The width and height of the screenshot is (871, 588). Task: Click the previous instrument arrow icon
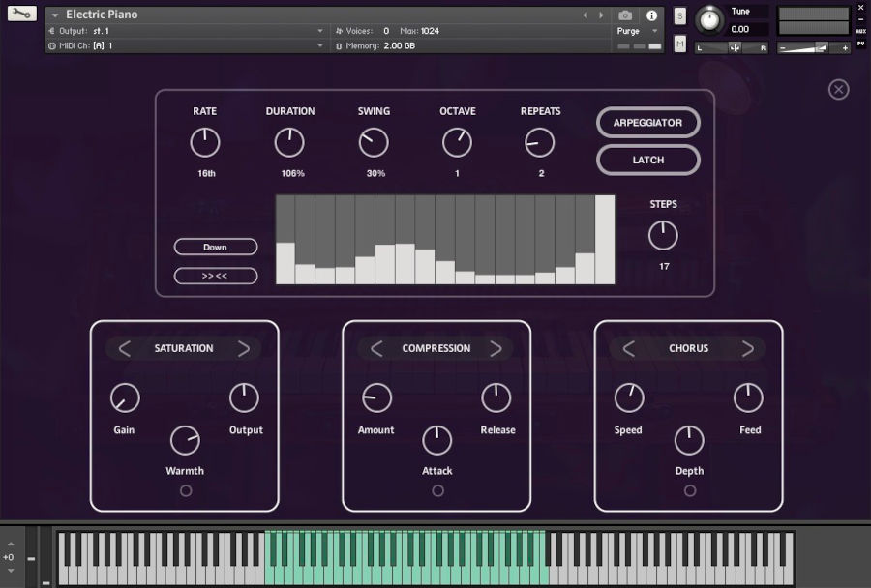coord(585,14)
